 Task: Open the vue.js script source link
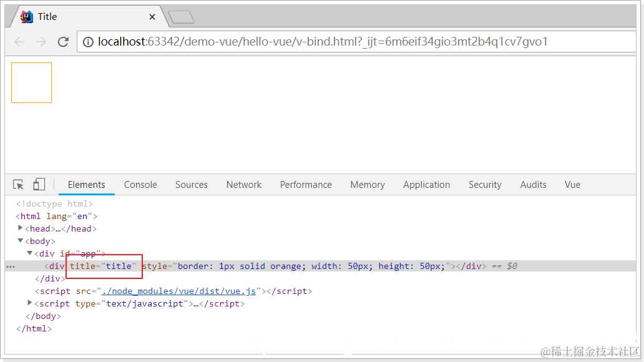[x=178, y=291]
